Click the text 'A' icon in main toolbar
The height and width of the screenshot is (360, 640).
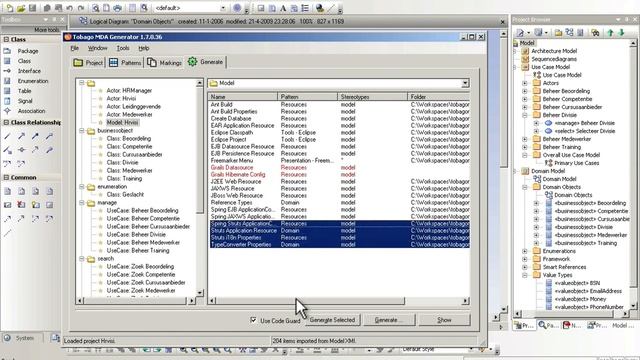[x=283, y=8]
